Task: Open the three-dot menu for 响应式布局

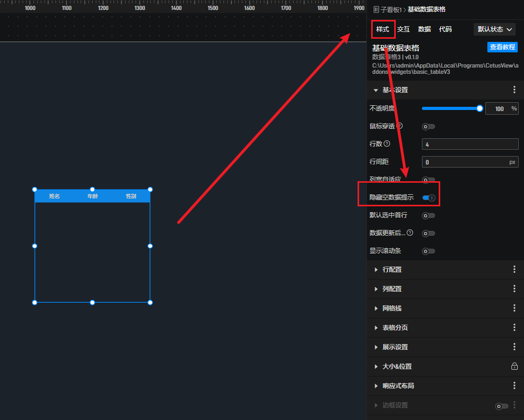Action: [x=514, y=386]
